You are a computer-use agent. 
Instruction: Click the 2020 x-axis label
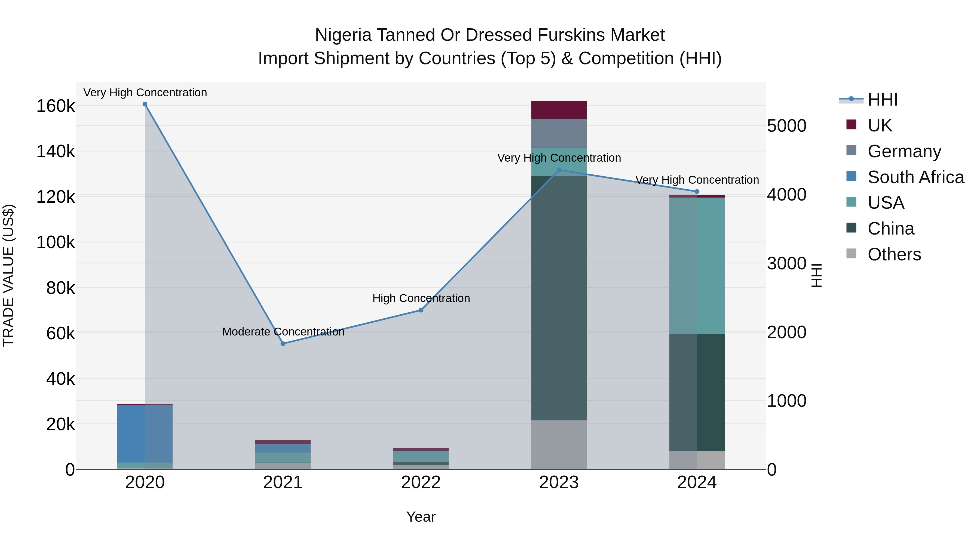145,482
